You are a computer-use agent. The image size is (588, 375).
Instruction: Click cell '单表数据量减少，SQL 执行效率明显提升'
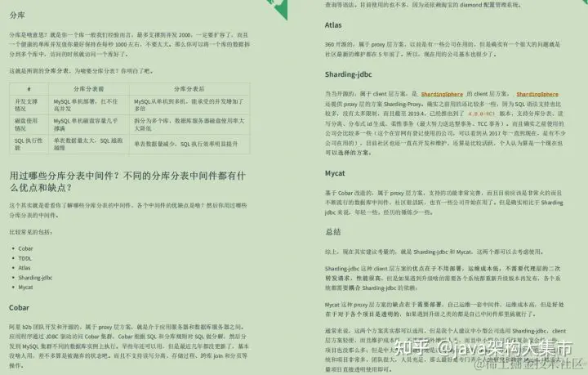click(x=189, y=144)
